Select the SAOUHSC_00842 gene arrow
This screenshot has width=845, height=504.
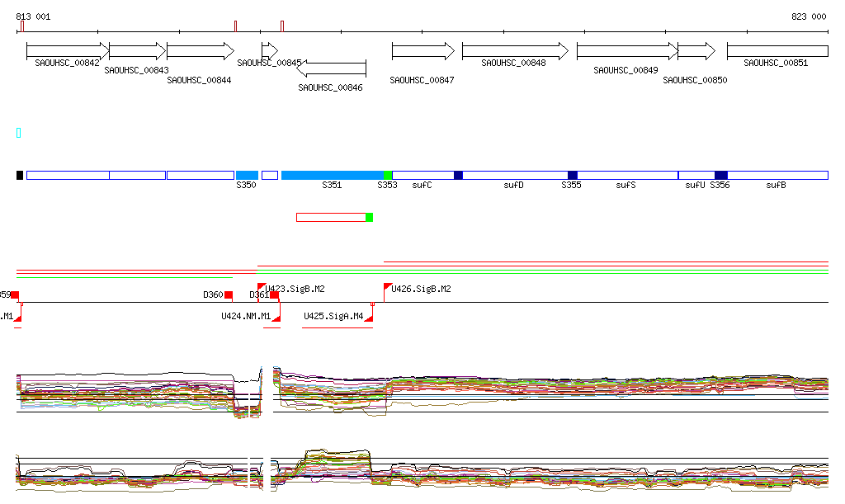(x=68, y=51)
